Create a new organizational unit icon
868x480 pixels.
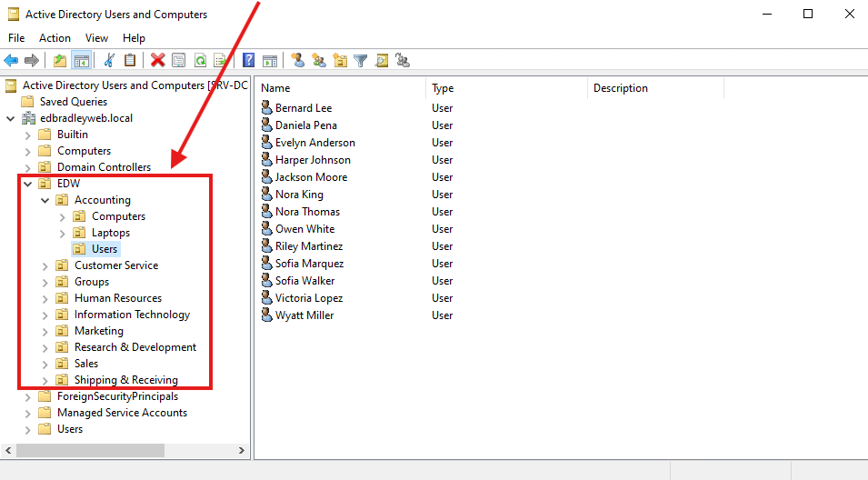(x=340, y=60)
